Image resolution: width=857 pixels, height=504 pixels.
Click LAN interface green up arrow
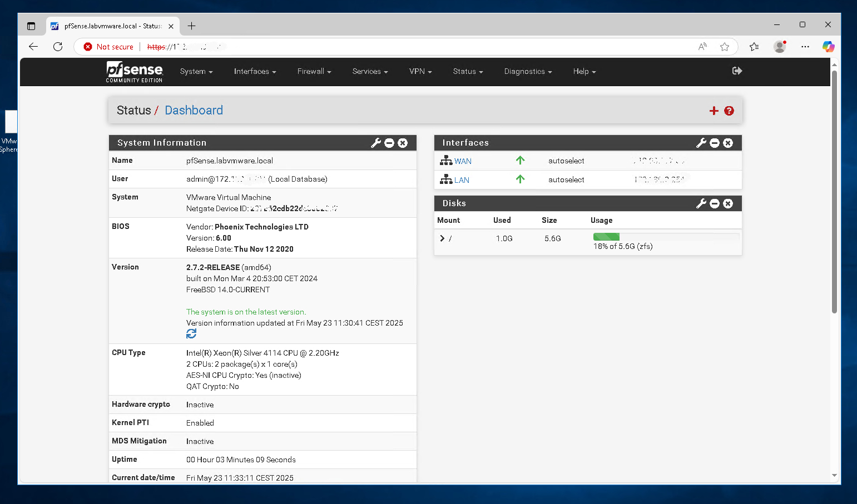tap(520, 179)
